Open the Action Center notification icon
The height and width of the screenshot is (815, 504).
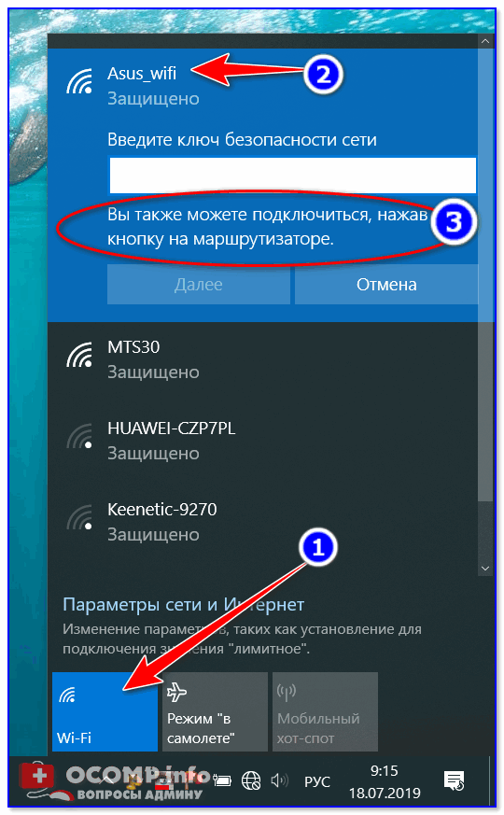click(x=454, y=780)
